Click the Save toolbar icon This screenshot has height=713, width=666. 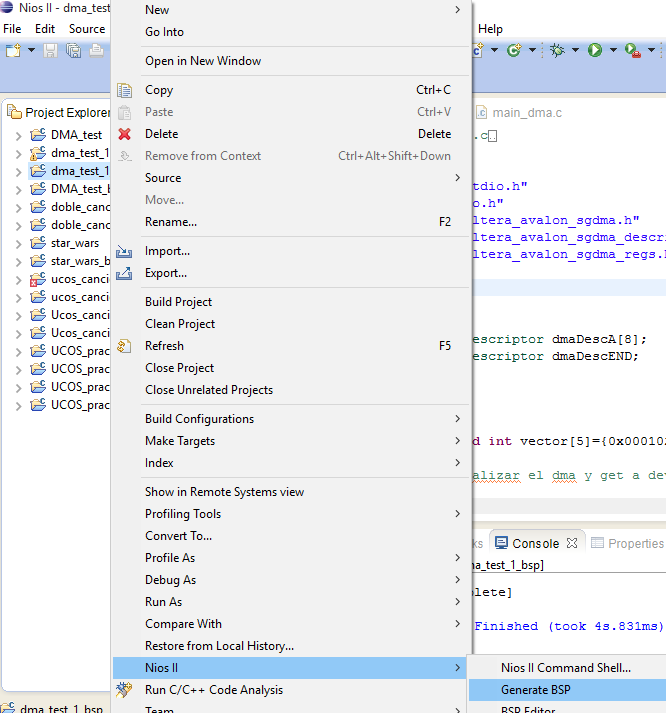(x=50, y=50)
